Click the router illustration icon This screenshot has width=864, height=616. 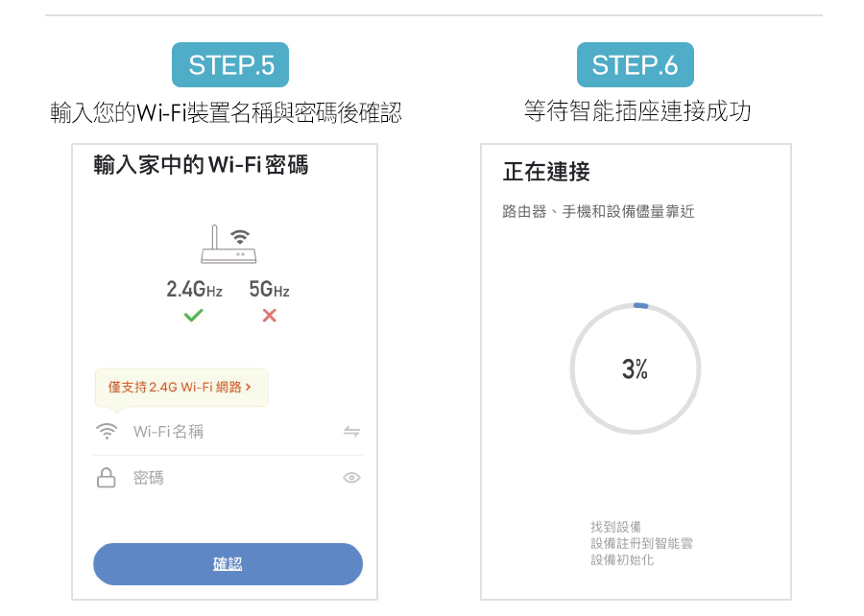(228, 244)
